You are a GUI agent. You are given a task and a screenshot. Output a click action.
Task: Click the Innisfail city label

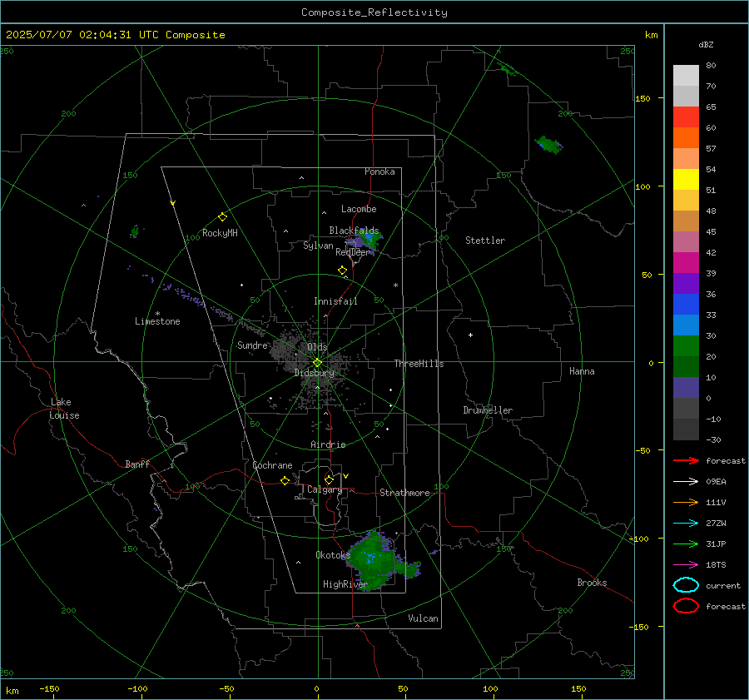tap(335, 301)
